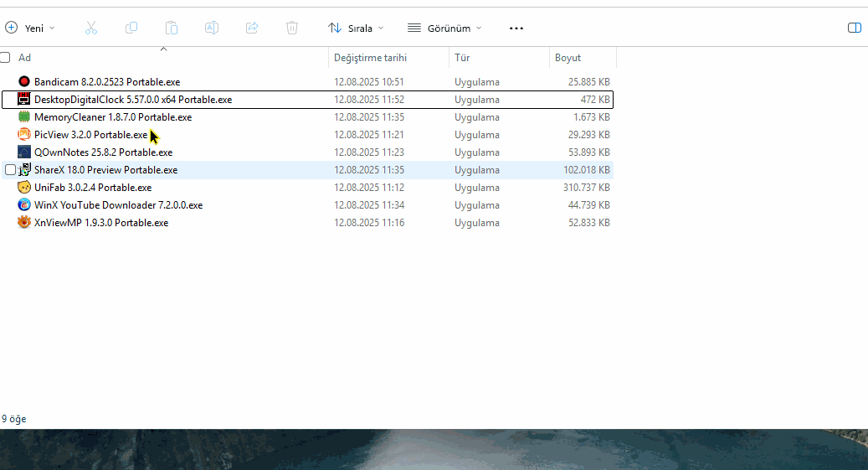Click Uygulama type cell in Bandicam row
Screen dimensions: 868x470
tap(476, 82)
